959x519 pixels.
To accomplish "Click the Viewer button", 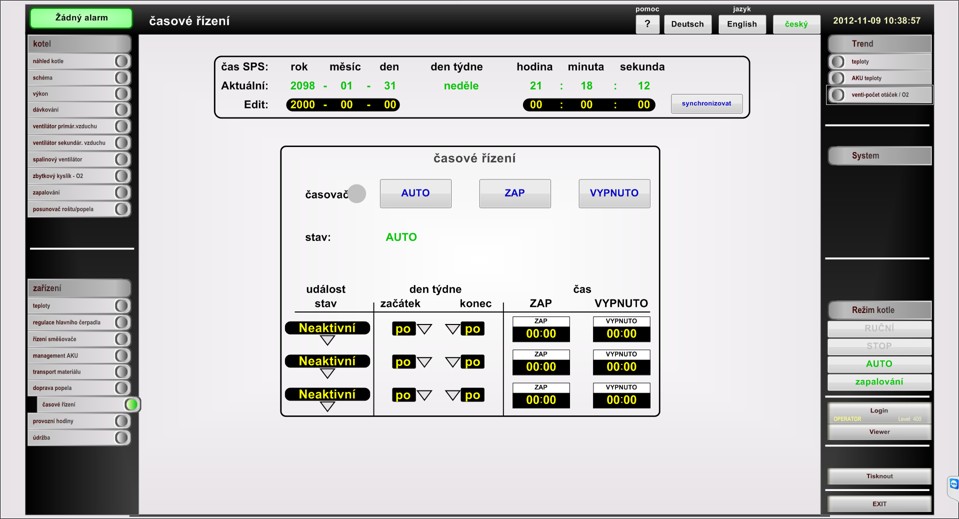I will 879,432.
